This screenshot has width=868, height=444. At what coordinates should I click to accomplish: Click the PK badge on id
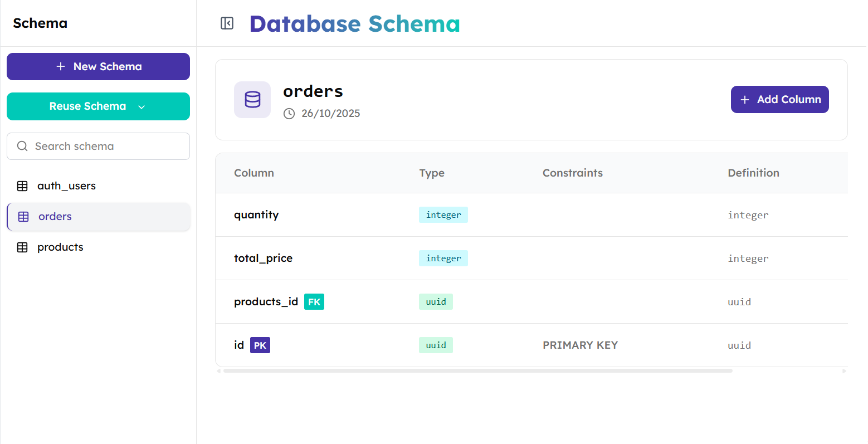point(260,345)
